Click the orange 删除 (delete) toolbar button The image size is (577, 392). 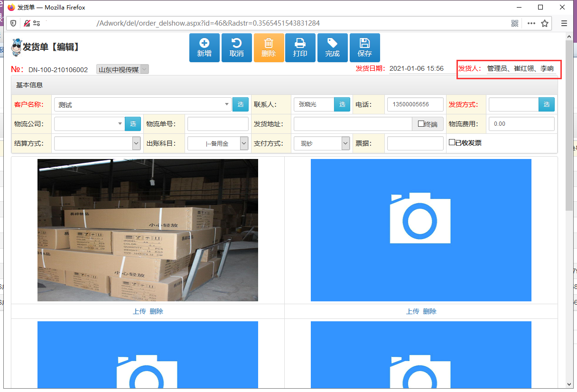point(269,47)
